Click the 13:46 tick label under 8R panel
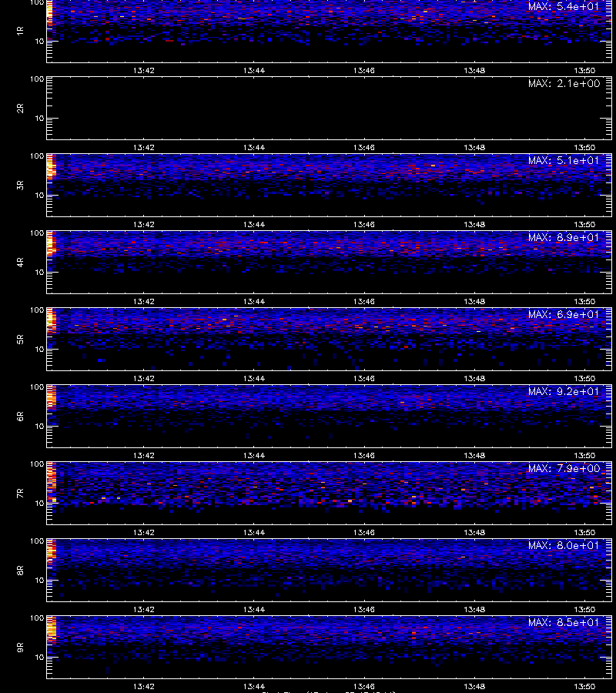616x693 pixels. [364, 609]
